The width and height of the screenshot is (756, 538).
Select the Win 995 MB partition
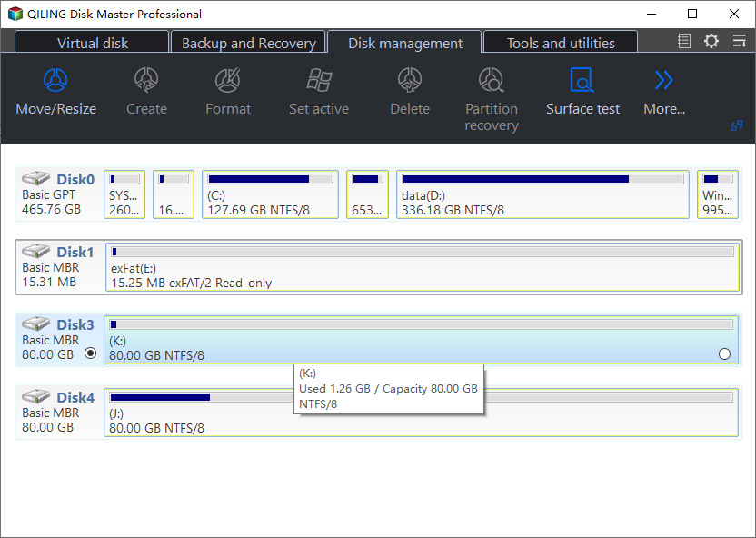718,194
